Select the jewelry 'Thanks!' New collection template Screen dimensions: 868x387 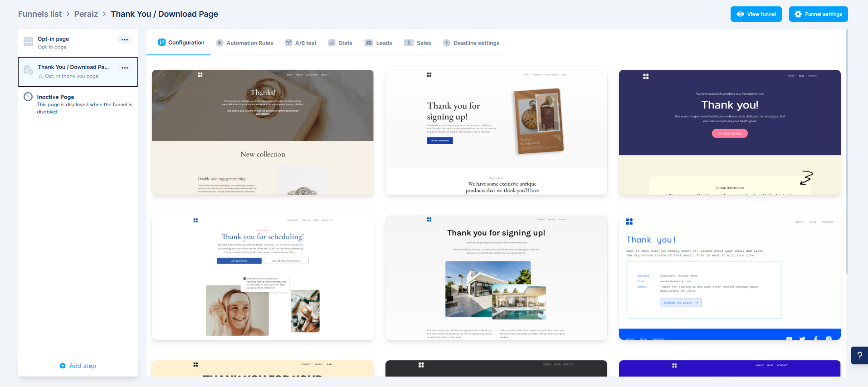263,132
